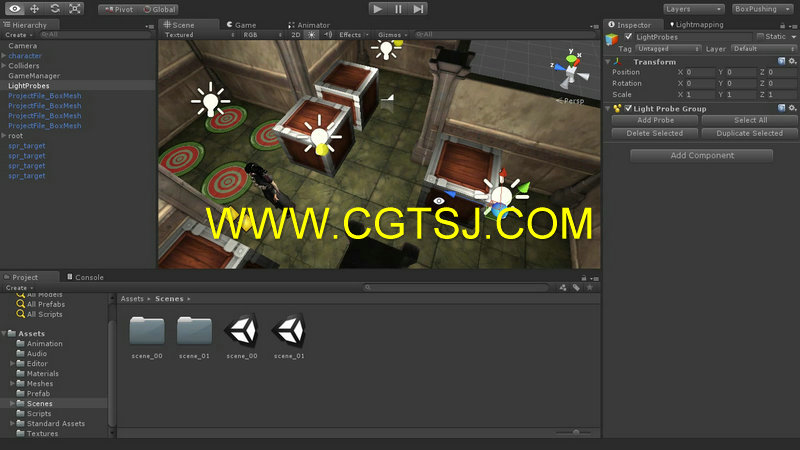The image size is (800, 450).
Task: Select the scene_00 Unity scene file
Action: click(242, 336)
